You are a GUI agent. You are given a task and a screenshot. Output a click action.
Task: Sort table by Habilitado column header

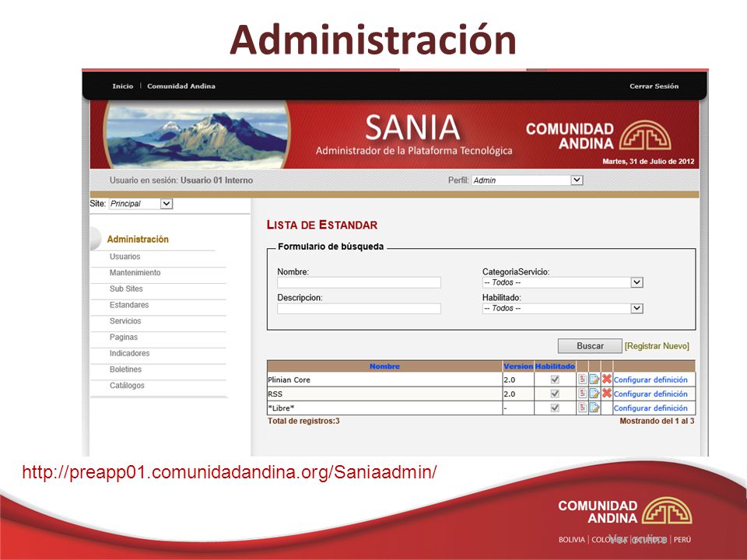pos(555,366)
